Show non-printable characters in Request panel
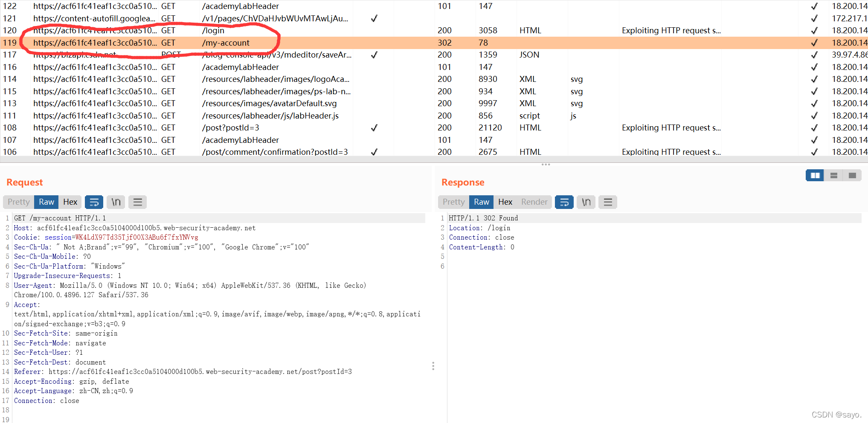This screenshot has height=423, width=868. click(x=116, y=202)
